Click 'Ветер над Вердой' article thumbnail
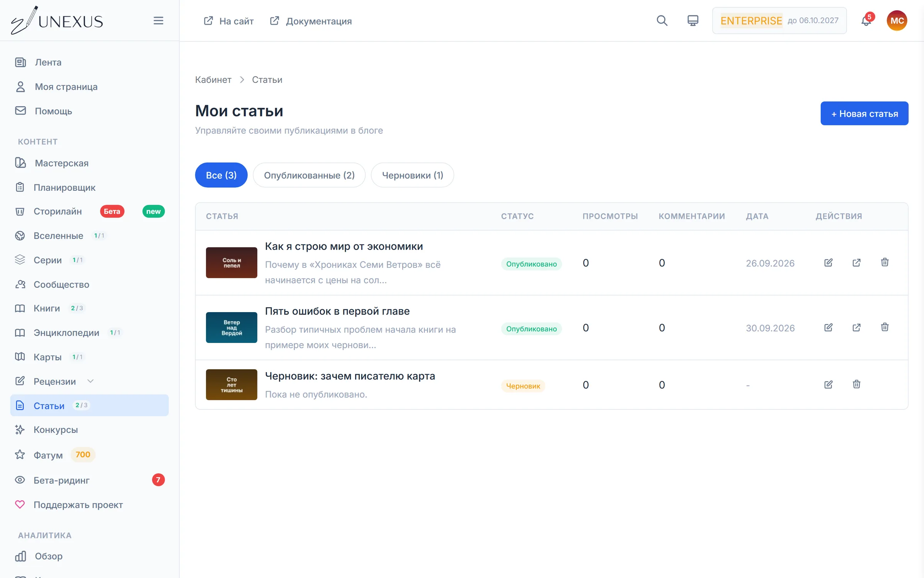This screenshot has height=578, width=924. tap(231, 328)
